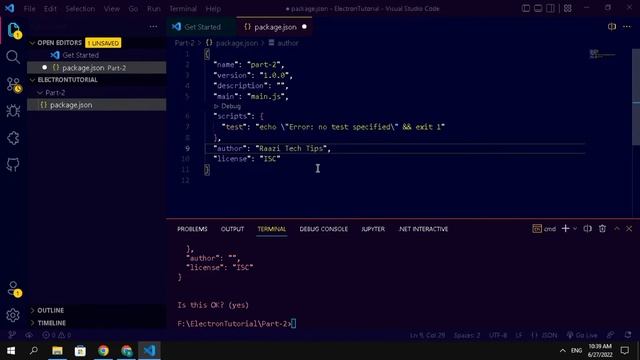Toggle the primary side bar layout icon
The width and height of the screenshot is (640, 360).
pyautogui.click(x=526, y=8)
